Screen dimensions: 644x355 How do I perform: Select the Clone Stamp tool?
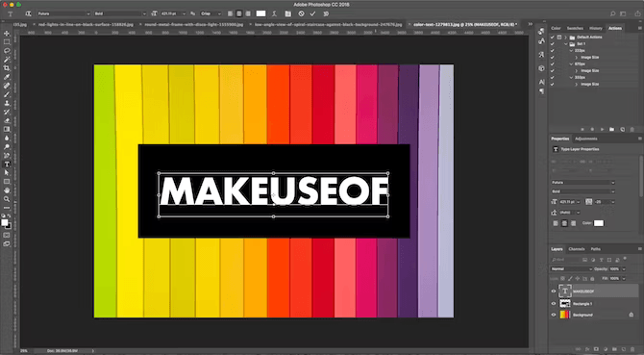[7, 103]
